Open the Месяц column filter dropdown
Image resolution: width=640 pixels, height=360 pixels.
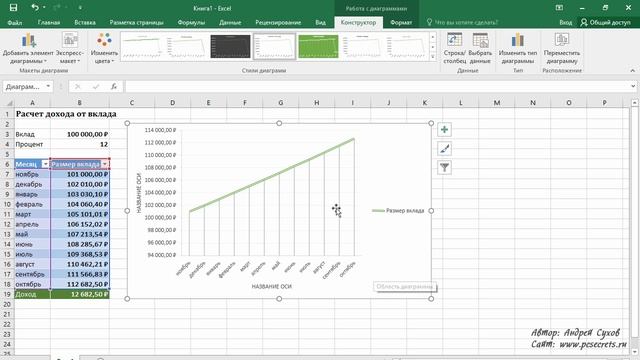click(45, 164)
